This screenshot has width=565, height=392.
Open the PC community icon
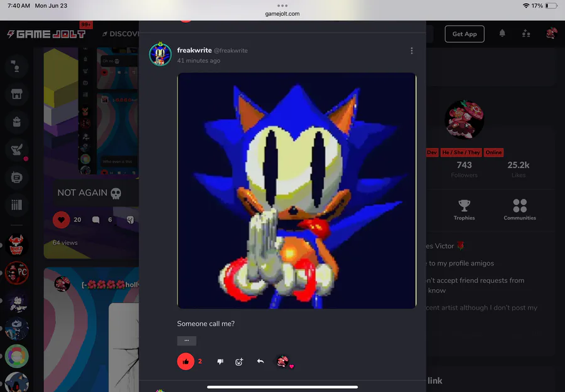16,273
